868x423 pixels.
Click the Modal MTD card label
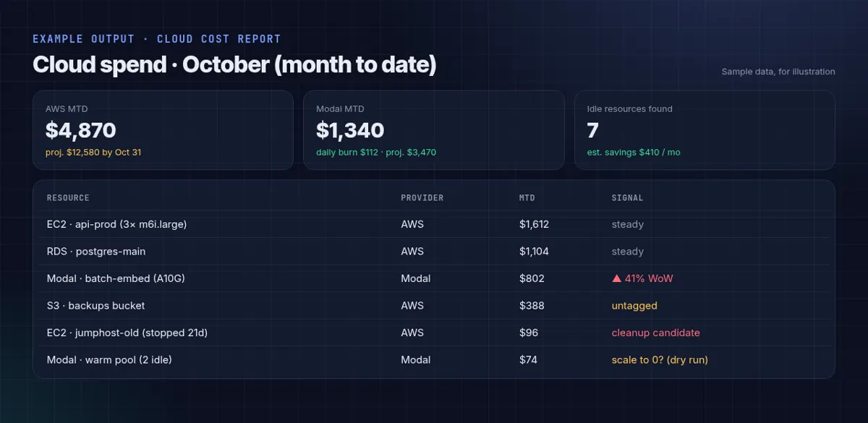click(x=340, y=109)
